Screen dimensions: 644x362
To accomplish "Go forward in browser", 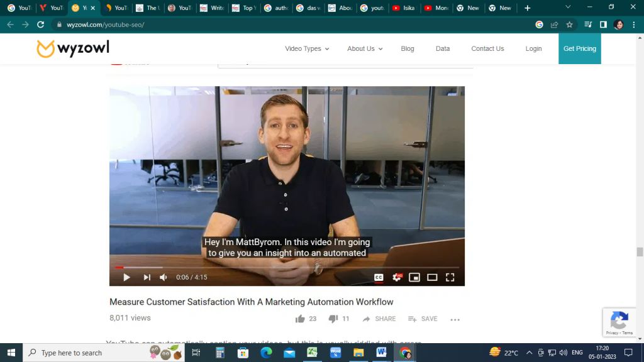I will pos(25,25).
